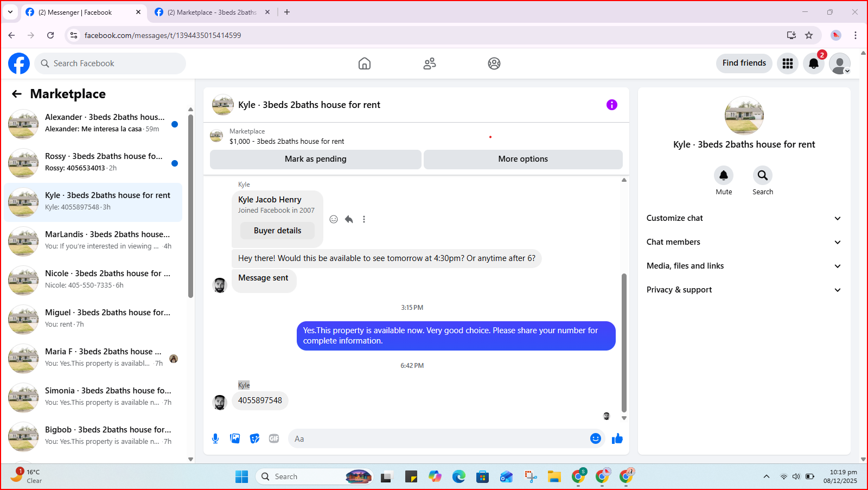Open the Bigbob conversation
Viewport: 868px width, 490px height.
click(x=93, y=437)
